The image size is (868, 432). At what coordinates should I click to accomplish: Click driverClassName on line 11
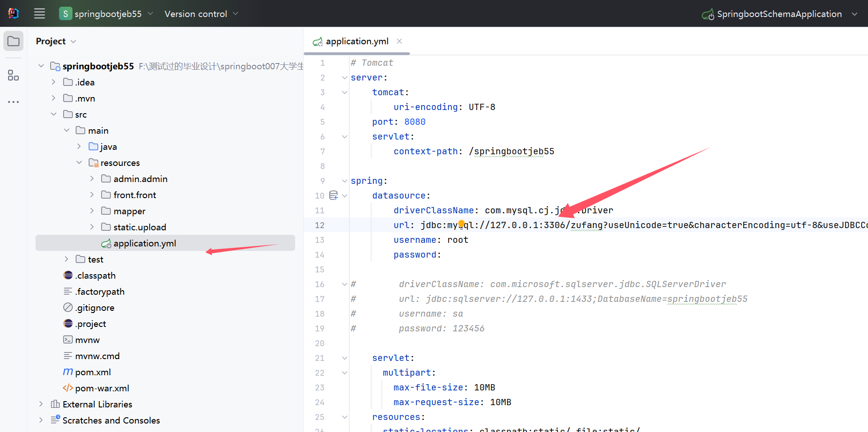tap(434, 210)
